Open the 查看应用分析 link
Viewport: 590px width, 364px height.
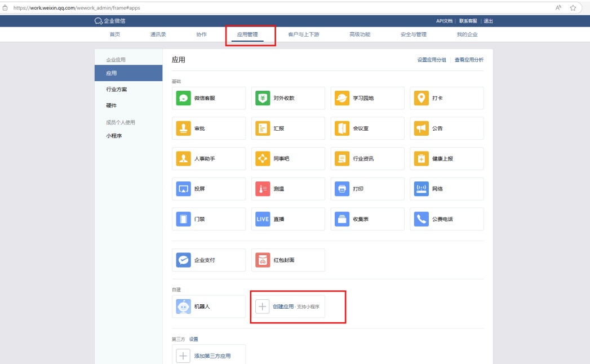coord(469,60)
